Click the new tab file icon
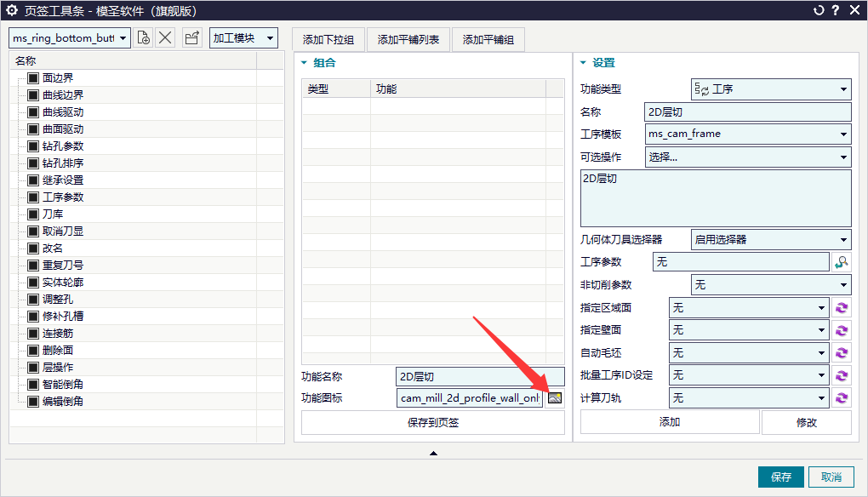Screen dimensions: 868x497 (x=143, y=38)
